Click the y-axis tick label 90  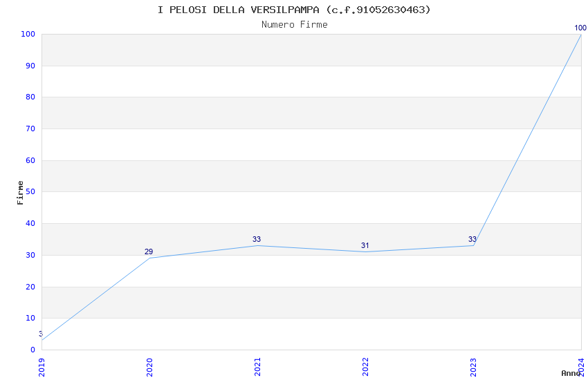(x=30, y=66)
